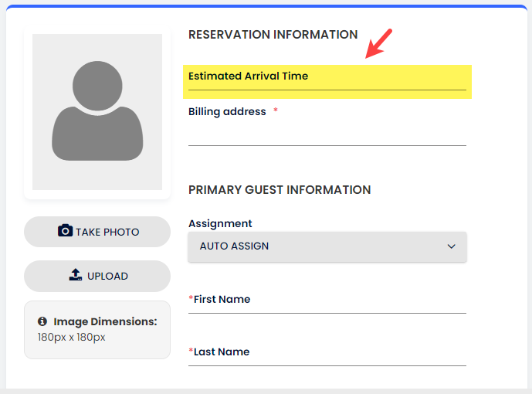Viewport: 532px width, 394px height.
Task: Click the camera icon on Take Photo
Action: tap(65, 231)
